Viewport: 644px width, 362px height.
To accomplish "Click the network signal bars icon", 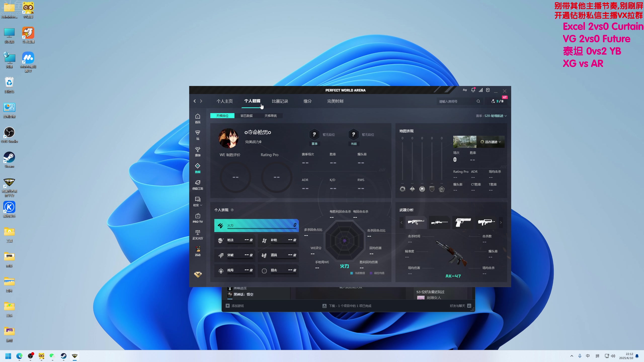I will [481, 90].
